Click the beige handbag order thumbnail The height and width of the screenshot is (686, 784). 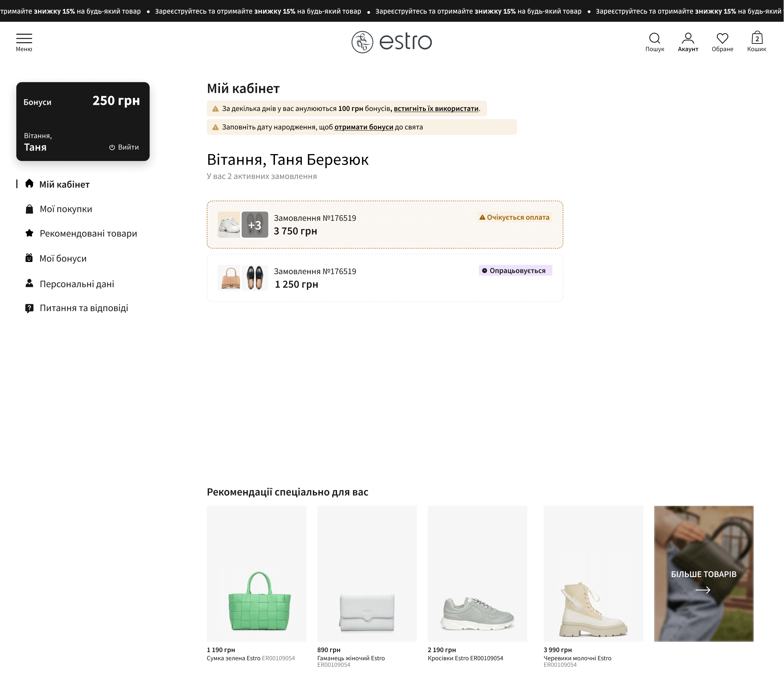(229, 278)
